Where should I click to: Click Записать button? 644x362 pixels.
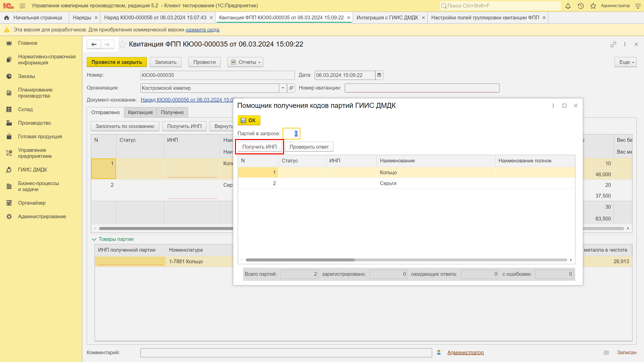tap(166, 62)
